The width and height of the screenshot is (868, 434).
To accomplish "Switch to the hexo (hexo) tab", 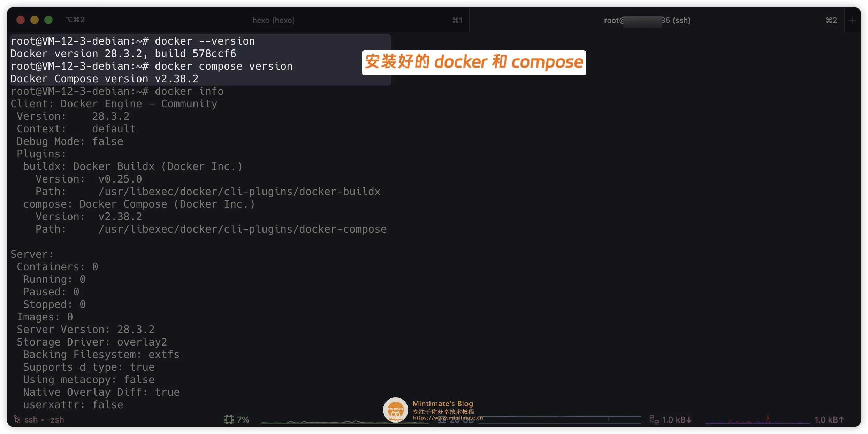I will (x=273, y=20).
